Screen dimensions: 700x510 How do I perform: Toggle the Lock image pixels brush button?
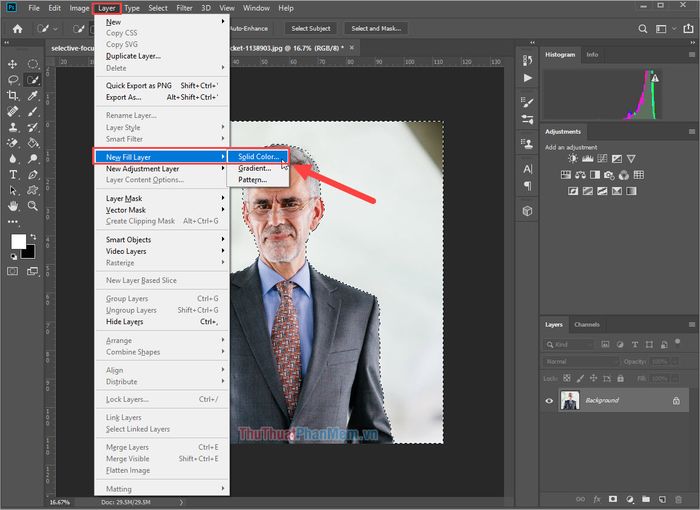point(580,378)
